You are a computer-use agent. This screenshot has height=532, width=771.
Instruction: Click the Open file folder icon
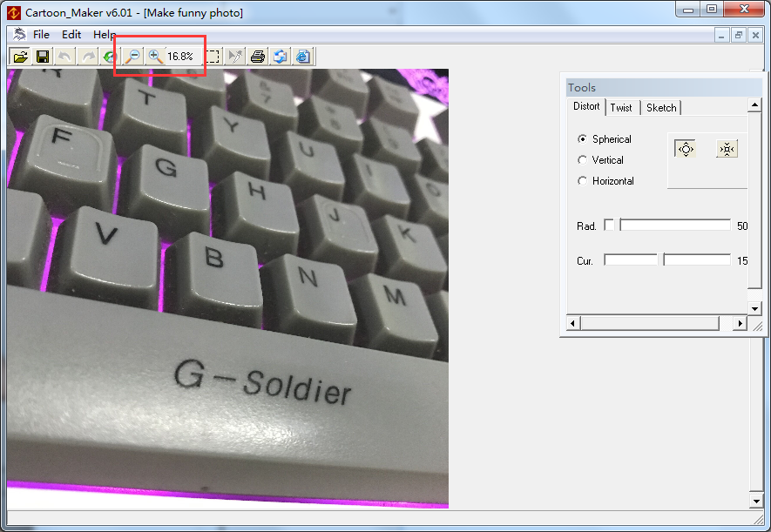(x=20, y=57)
